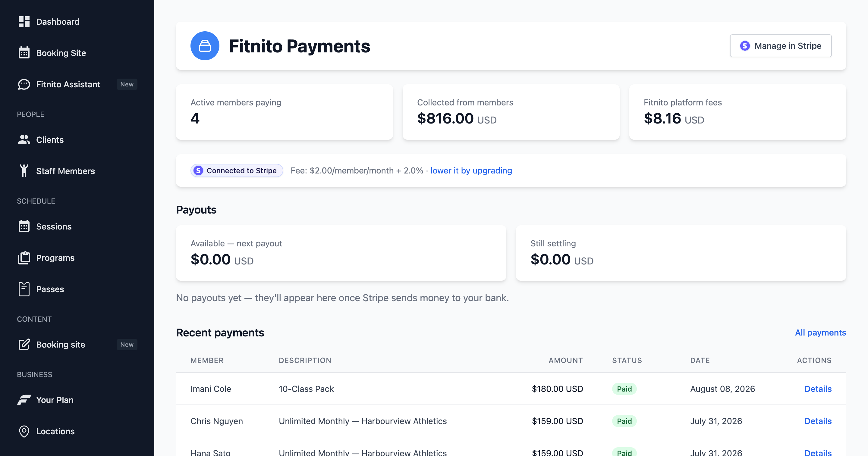Open Booking site under Content
This screenshot has height=456, width=868.
coord(61,345)
